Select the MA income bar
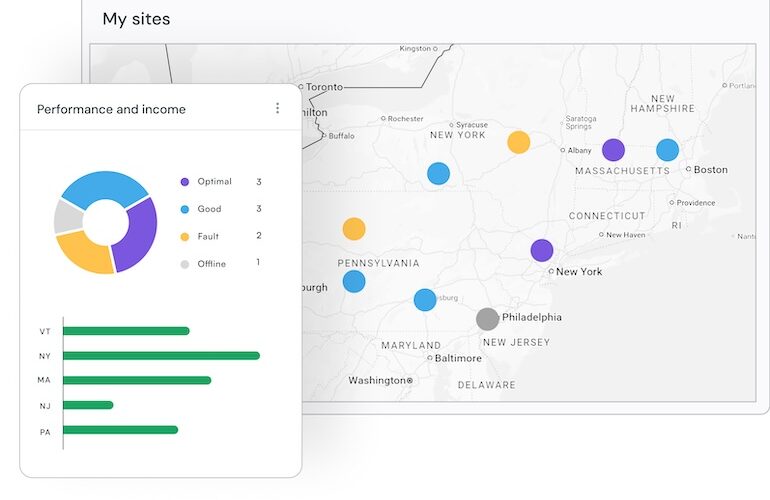 137,380
